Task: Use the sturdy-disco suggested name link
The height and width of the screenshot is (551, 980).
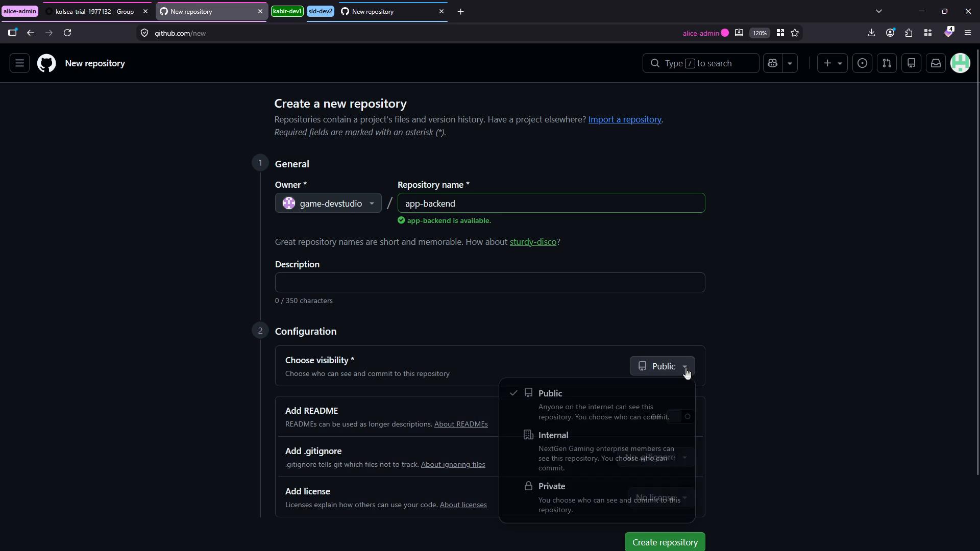Action: pyautogui.click(x=533, y=242)
